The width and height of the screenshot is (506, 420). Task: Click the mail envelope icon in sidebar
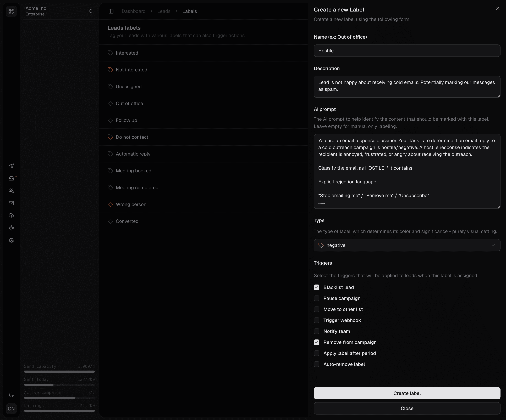[11, 203]
